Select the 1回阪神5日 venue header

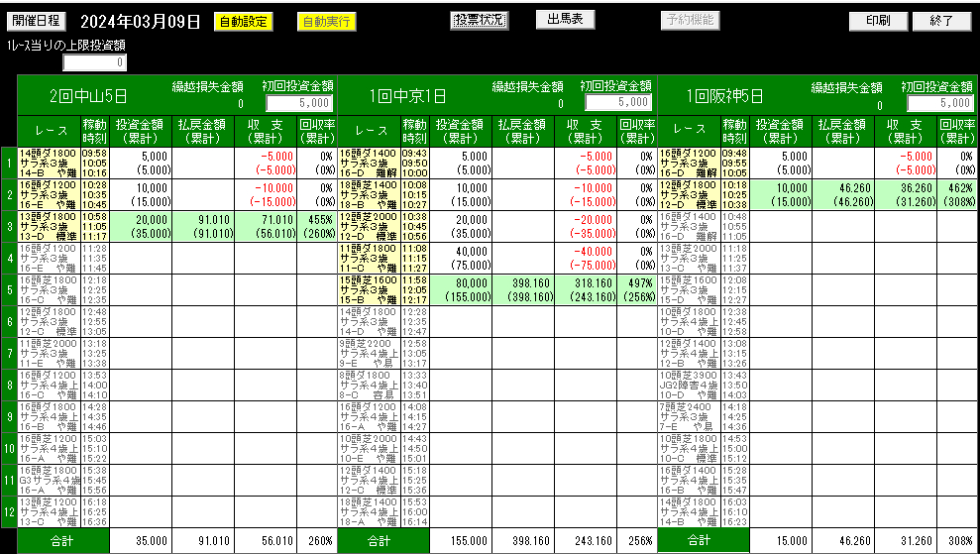pyautogui.click(x=725, y=96)
